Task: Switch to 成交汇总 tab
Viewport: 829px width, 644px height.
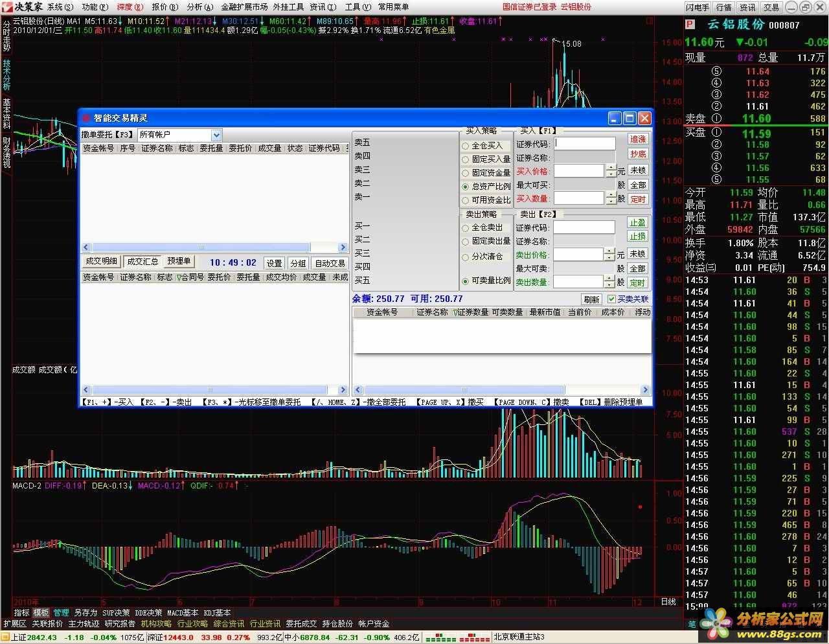Action: point(142,261)
